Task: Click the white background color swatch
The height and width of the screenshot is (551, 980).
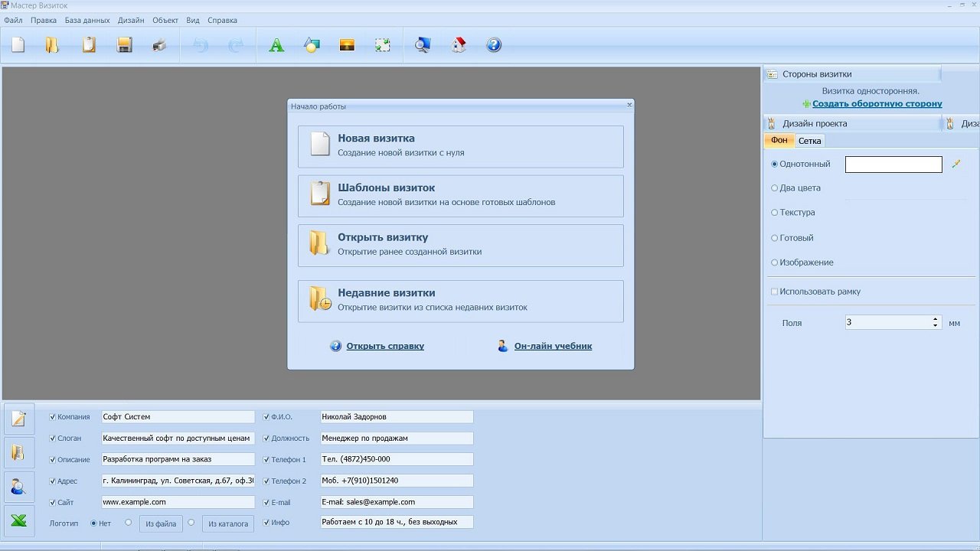Action: coord(893,165)
